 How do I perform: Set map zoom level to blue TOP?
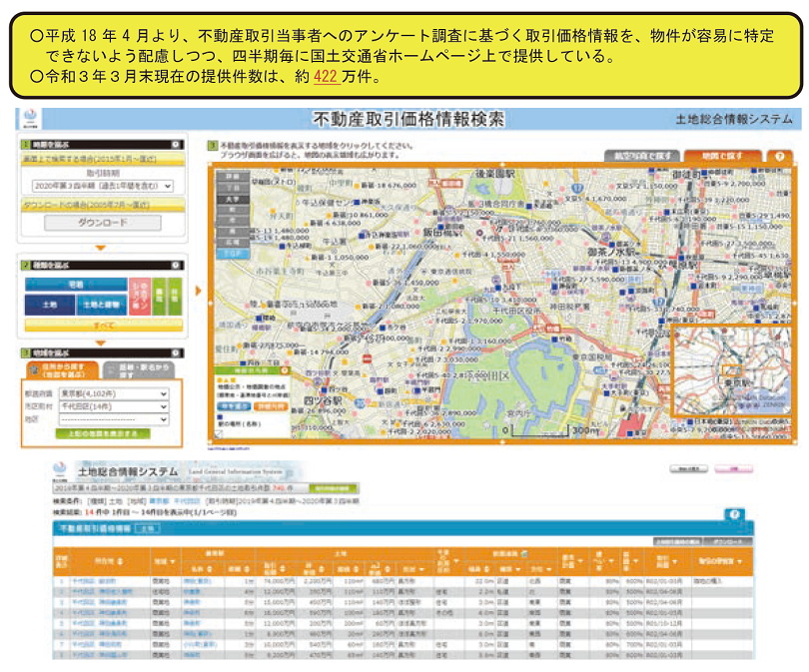233,254
